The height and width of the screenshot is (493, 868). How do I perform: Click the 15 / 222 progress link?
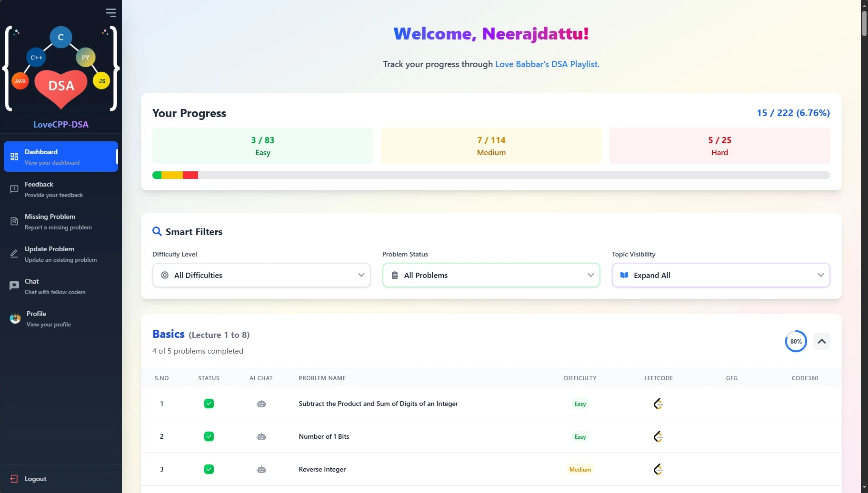pyautogui.click(x=793, y=113)
